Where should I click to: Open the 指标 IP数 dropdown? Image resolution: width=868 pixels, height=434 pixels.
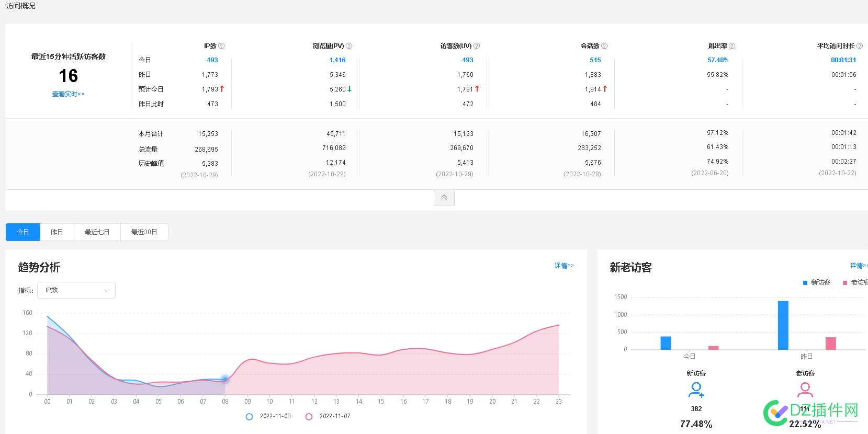pos(76,290)
